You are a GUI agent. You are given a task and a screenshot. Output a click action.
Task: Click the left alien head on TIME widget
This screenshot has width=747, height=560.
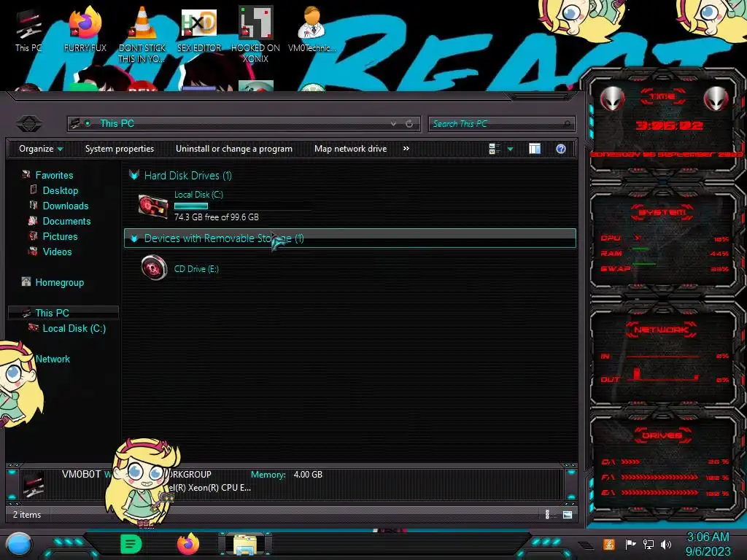point(612,98)
